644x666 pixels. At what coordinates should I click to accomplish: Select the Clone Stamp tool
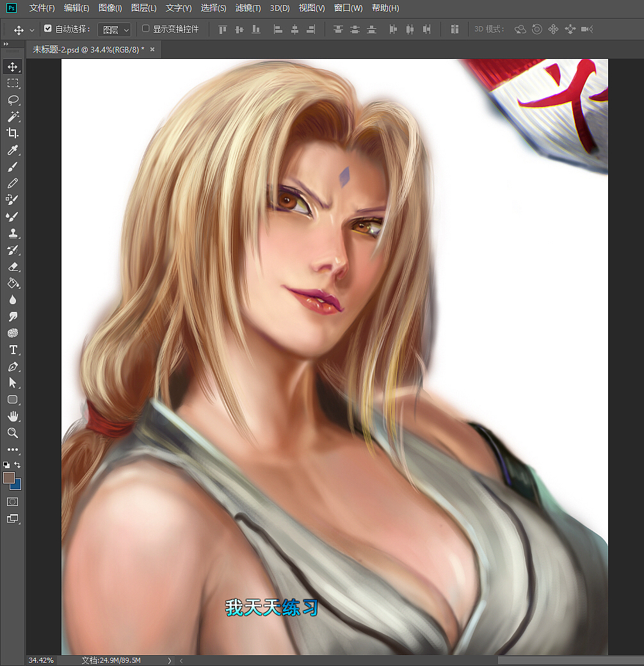[x=12, y=233]
